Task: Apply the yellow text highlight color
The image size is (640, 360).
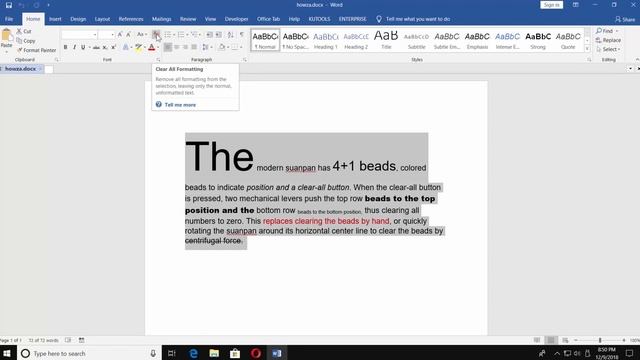Action: [138, 47]
